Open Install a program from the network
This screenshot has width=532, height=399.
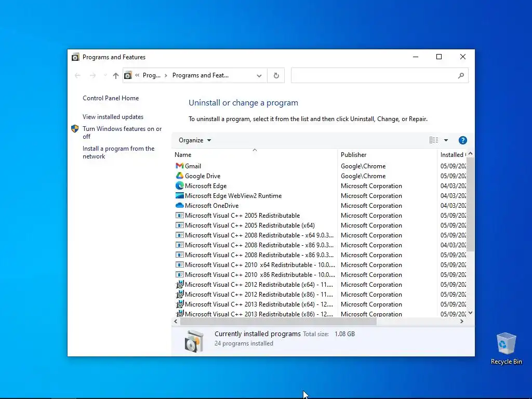[118, 152]
